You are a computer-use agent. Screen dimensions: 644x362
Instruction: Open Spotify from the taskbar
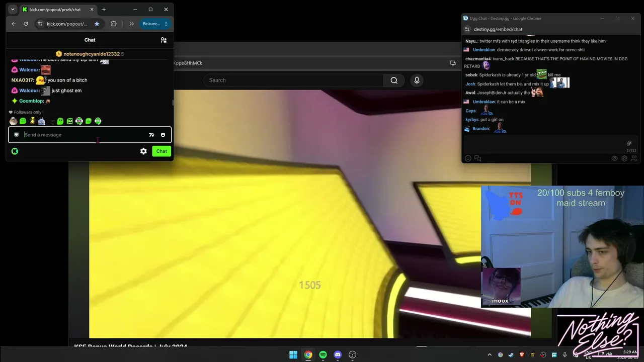[x=323, y=355]
